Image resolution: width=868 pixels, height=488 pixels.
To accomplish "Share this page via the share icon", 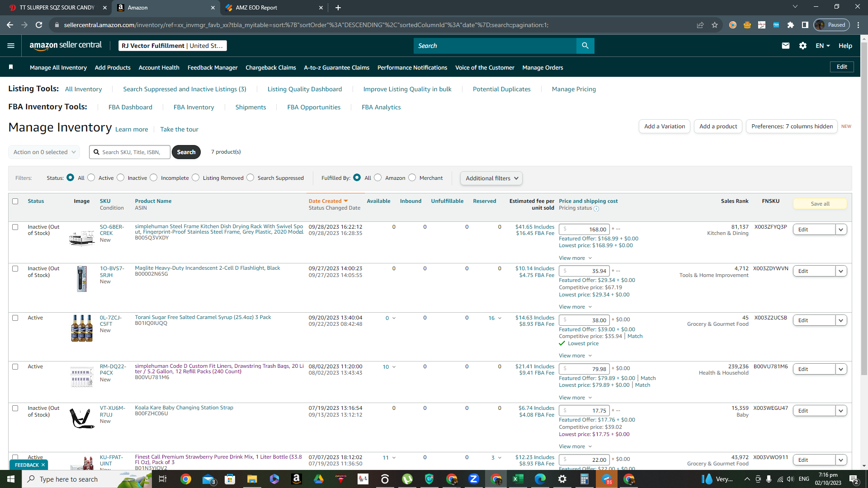I will tap(700, 25).
